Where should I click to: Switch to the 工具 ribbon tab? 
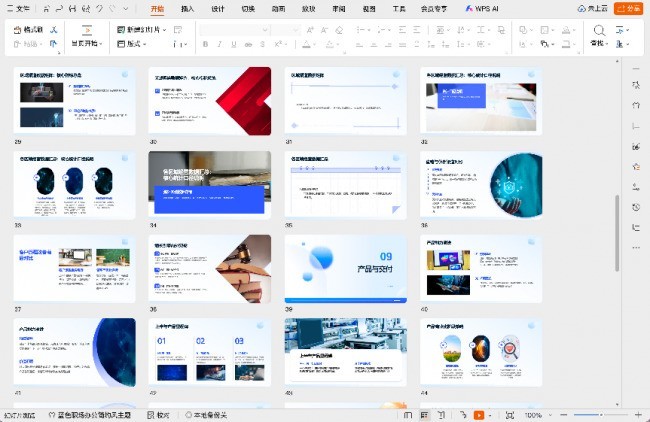(399, 8)
